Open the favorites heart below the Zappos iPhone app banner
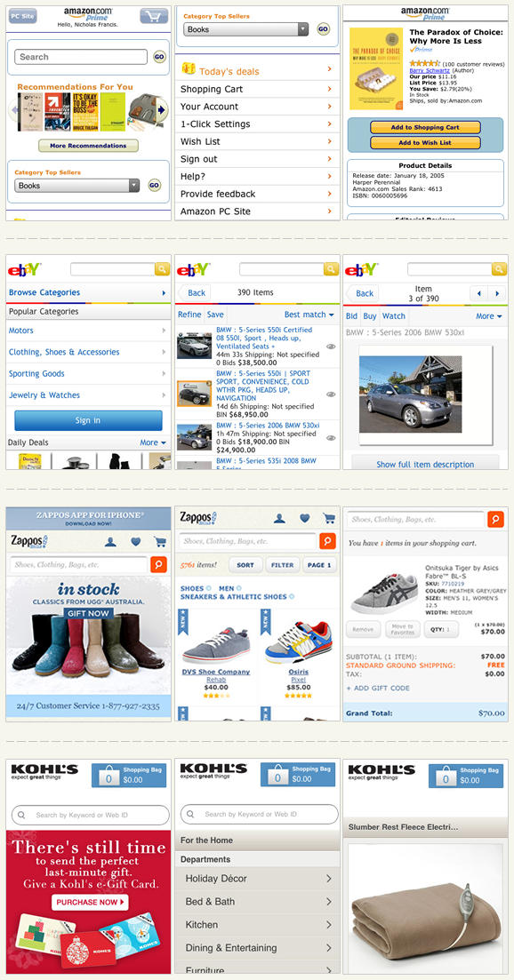This screenshot has height=980, width=514. tap(136, 542)
